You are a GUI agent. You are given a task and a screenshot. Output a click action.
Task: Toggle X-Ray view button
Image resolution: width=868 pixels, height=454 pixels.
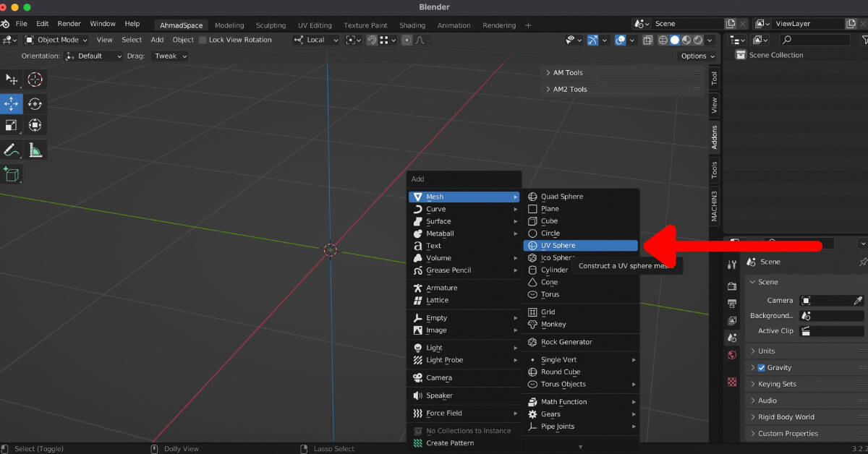point(647,40)
